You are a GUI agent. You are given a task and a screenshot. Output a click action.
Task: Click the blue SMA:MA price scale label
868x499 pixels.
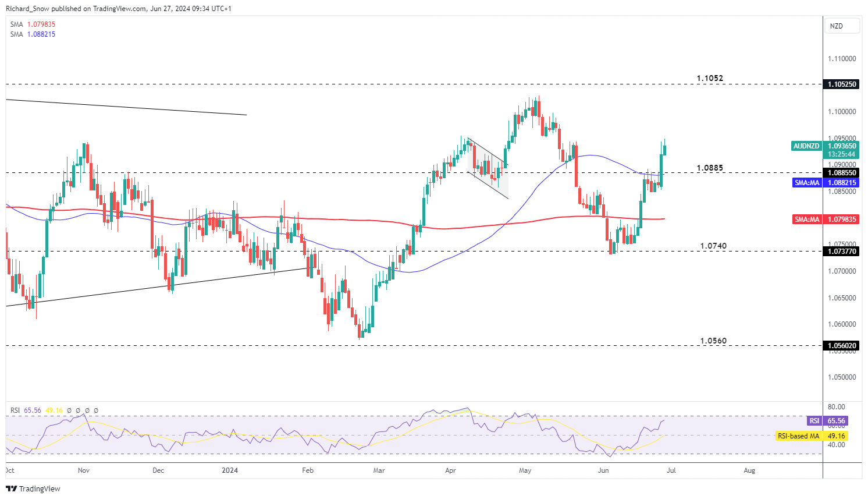coord(807,183)
